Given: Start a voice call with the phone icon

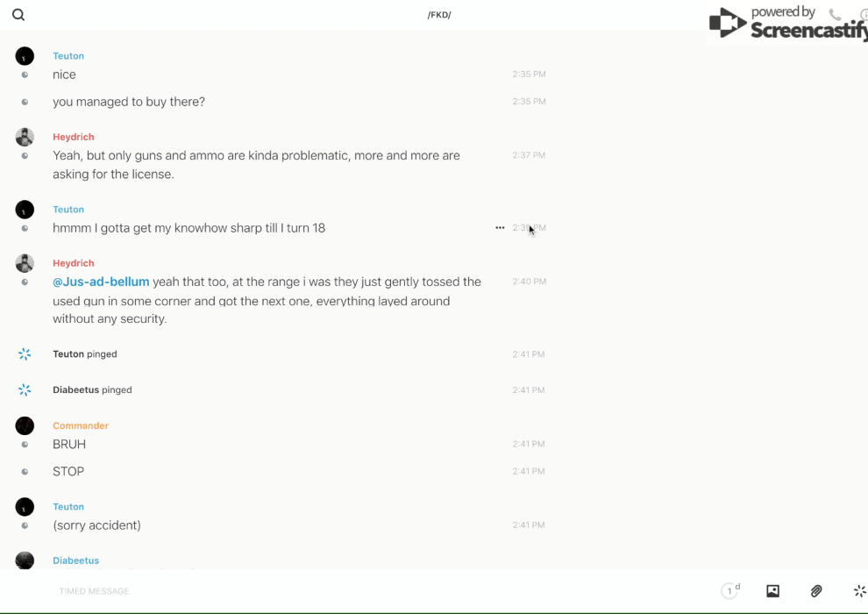Looking at the screenshot, I should [x=835, y=15].
